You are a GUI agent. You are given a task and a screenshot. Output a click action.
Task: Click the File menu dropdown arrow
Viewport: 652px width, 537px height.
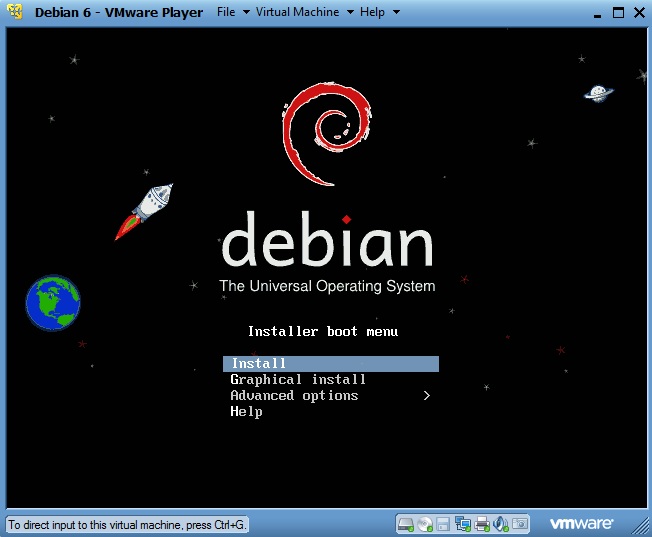246,12
